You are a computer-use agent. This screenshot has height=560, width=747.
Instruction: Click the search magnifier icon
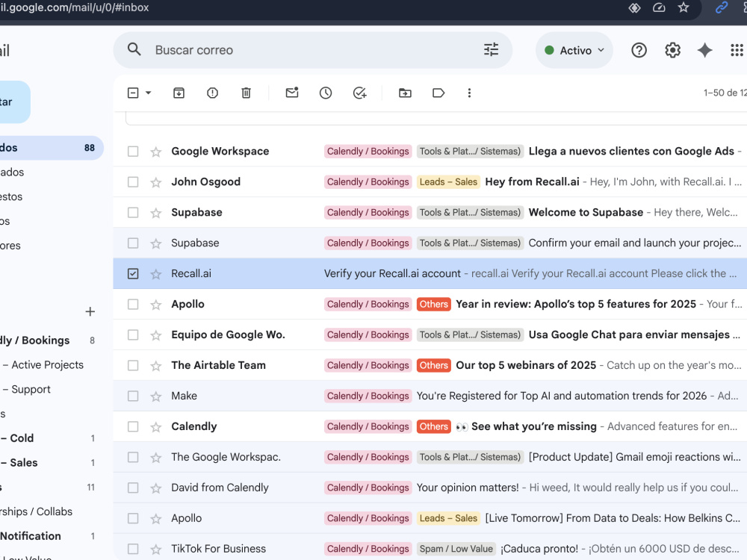point(134,49)
